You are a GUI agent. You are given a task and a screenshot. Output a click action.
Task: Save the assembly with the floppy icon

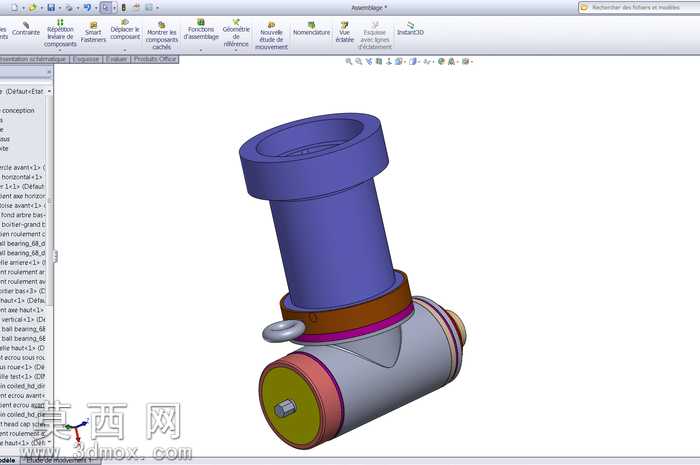pyautogui.click(x=51, y=8)
